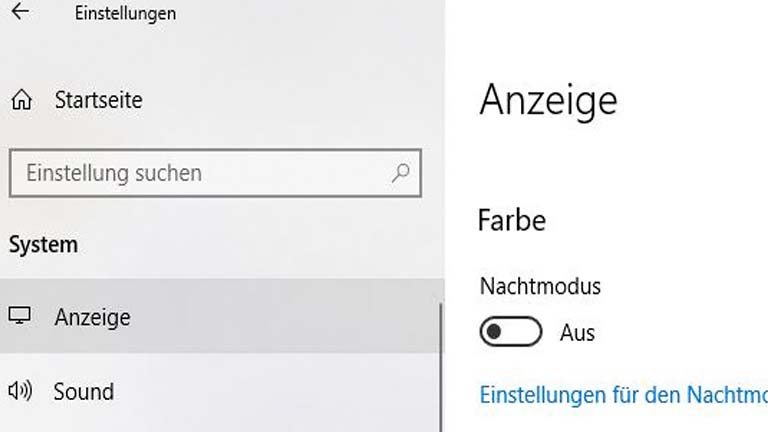
Task: Click the Startseite home icon
Action: 20,100
